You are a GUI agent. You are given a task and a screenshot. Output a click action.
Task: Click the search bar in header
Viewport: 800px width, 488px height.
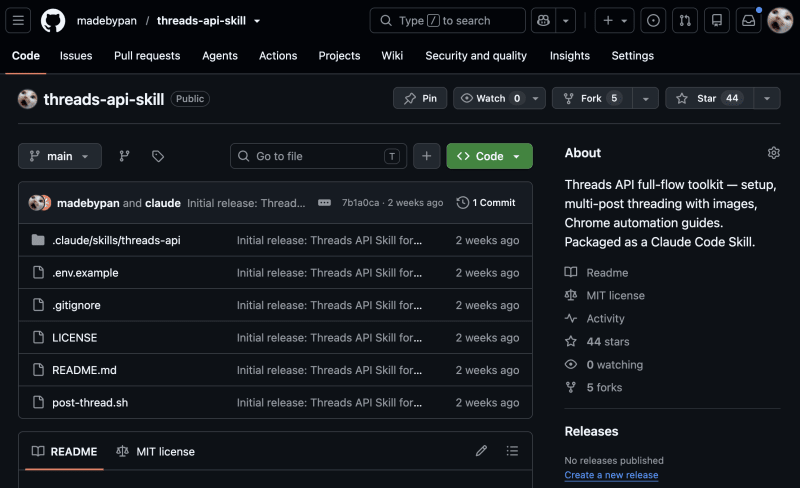pos(447,20)
